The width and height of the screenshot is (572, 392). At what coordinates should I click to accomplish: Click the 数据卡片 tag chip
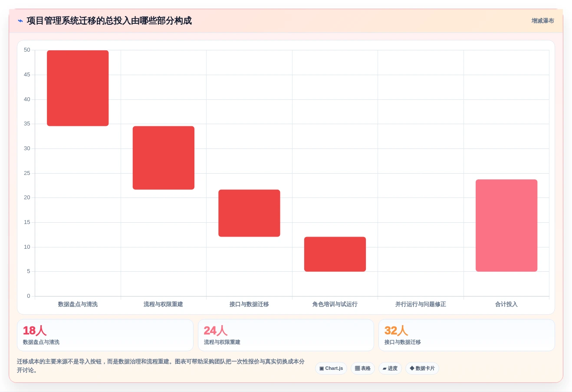coord(422,369)
